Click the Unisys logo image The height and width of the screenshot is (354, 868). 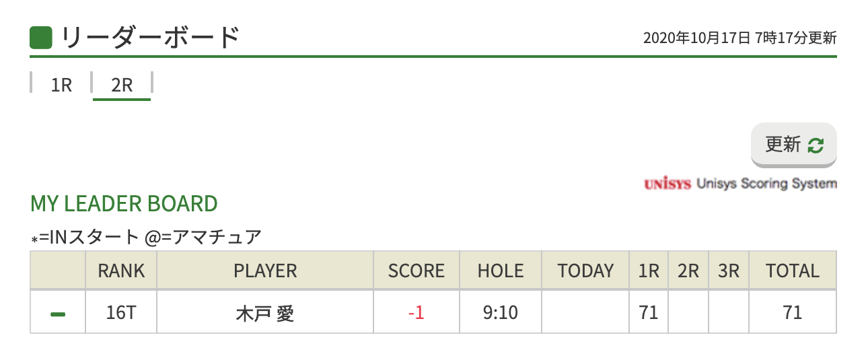pos(667,184)
